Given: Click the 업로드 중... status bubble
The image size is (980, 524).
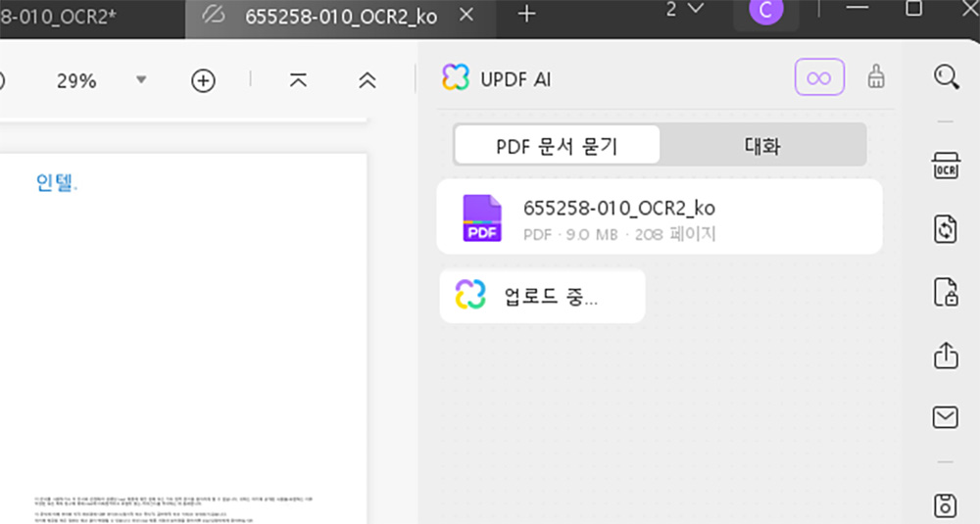Looking at the screenshot, I should pyautogui.click(x=543, y=296).
